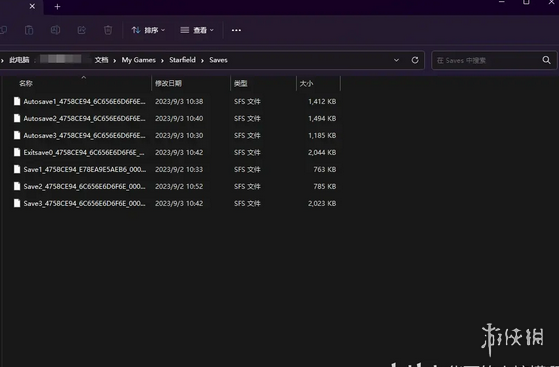Click Starfield breadcrumb

coord(182,60)
